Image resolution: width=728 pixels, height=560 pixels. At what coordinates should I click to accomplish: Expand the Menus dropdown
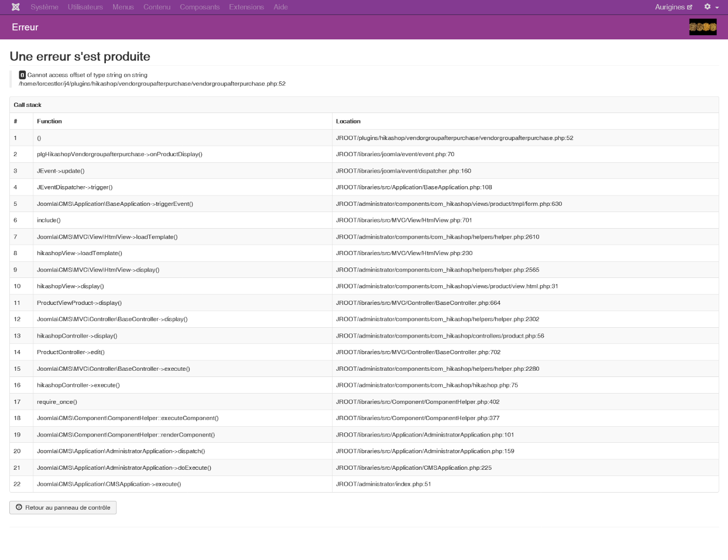tap(123, 7)
